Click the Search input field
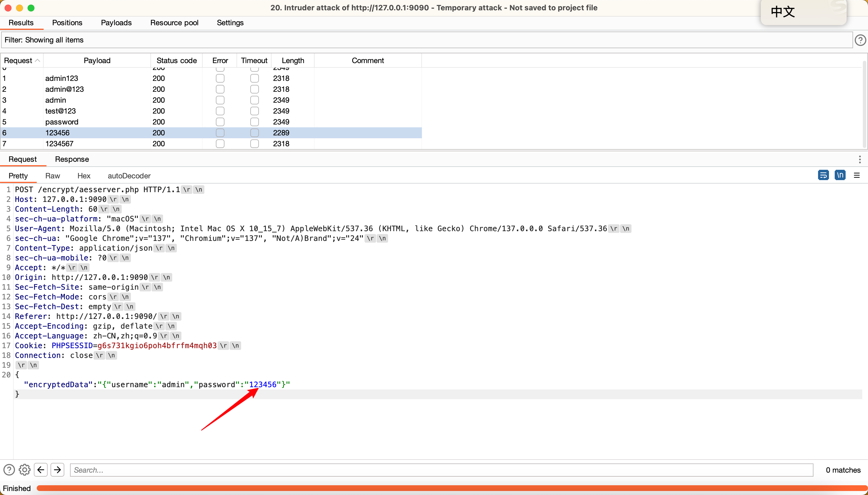 [x=441, y=470]
